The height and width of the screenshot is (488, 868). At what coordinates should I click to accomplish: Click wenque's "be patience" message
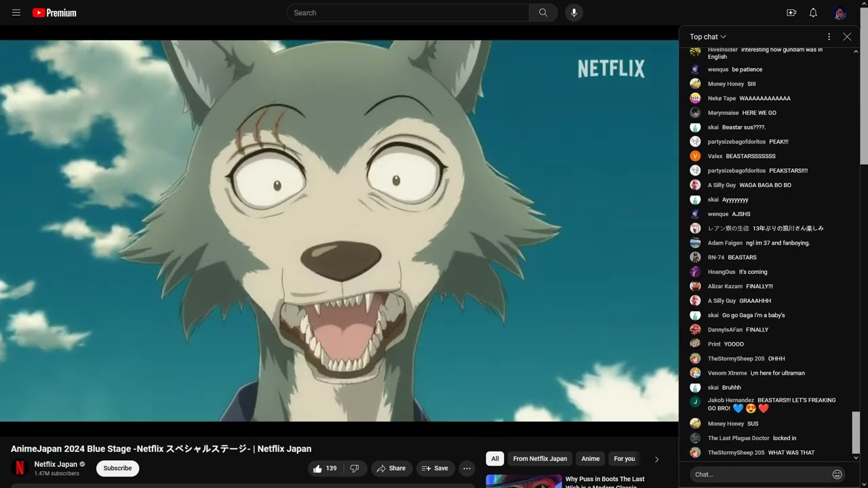click(747, 69)
